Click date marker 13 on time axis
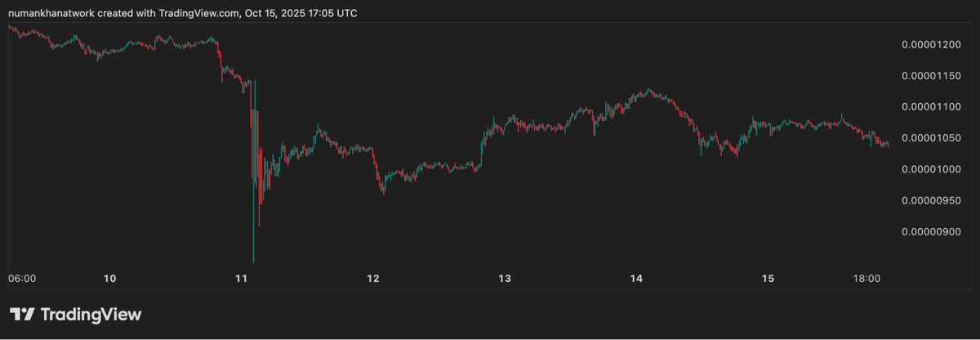 coord(505,279)
